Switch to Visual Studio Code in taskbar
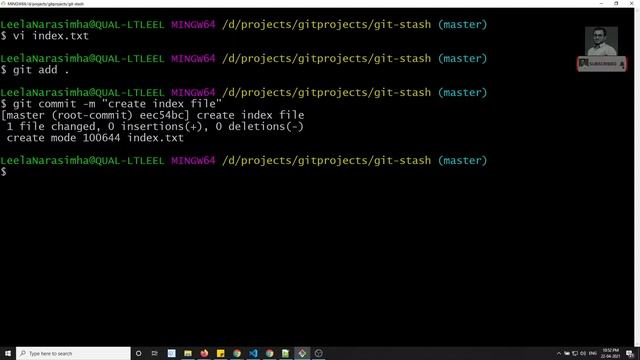The width and height of the screenshot is (640, 360). [253, 353]
